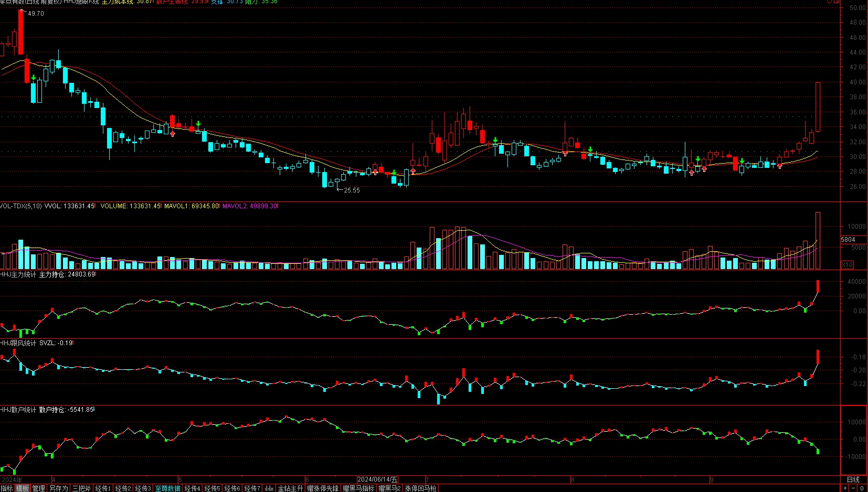Image resolution: width=868 pixels, height=492 pixels.
Task: Click the SVZL indicator label
Action: [x=56, y=343]
